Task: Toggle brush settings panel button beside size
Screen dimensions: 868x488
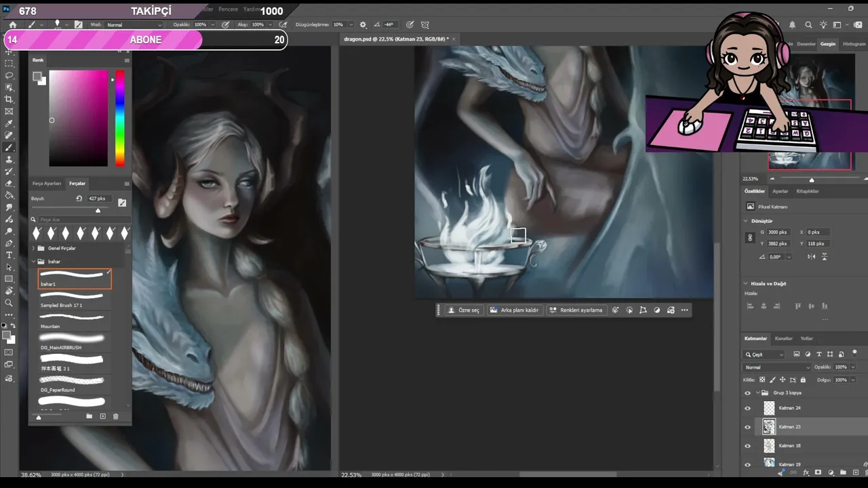Action: pyautogui.click(x=122, y=203)
